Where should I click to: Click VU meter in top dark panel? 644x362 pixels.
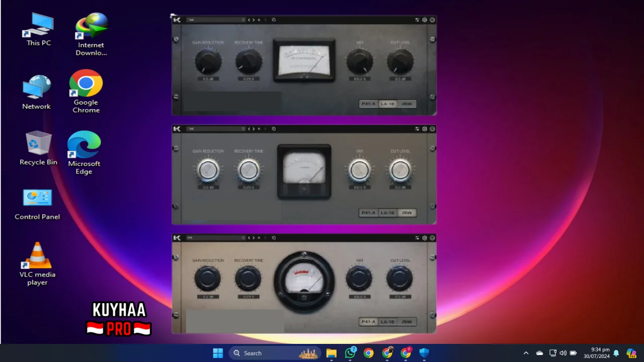tap(304, 60)
